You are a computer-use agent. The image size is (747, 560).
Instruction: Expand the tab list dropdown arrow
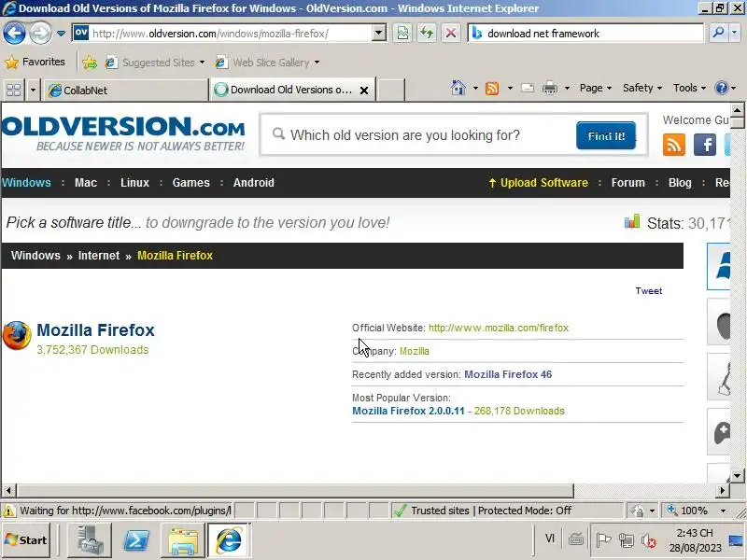pos(33,90)
